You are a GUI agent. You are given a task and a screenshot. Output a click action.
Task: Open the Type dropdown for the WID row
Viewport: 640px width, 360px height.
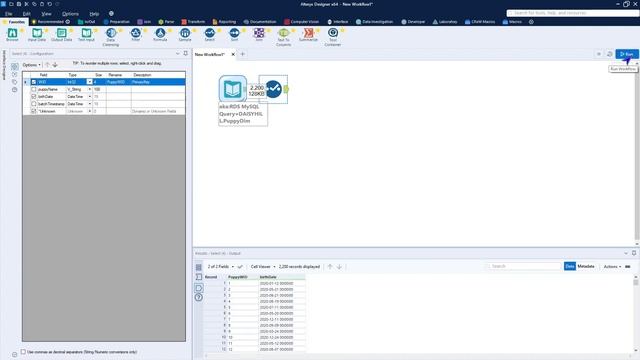(89, 82)
